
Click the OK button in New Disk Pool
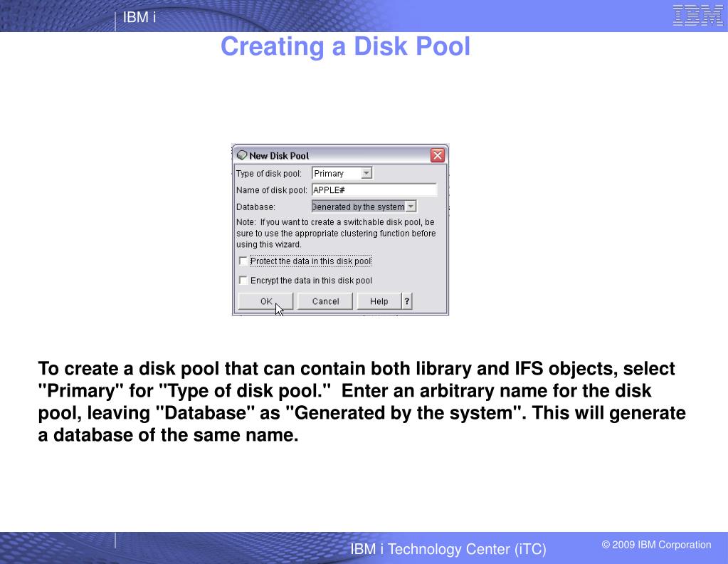265,301
